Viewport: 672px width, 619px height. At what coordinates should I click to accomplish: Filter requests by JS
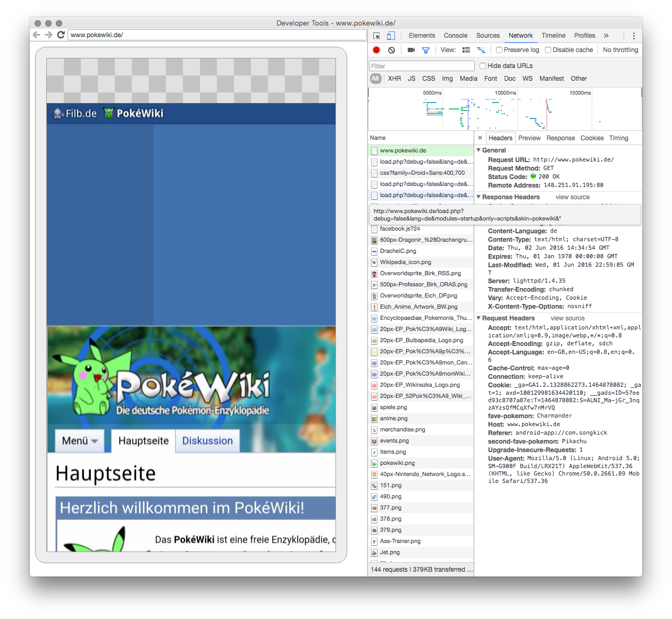pos(411,79)
